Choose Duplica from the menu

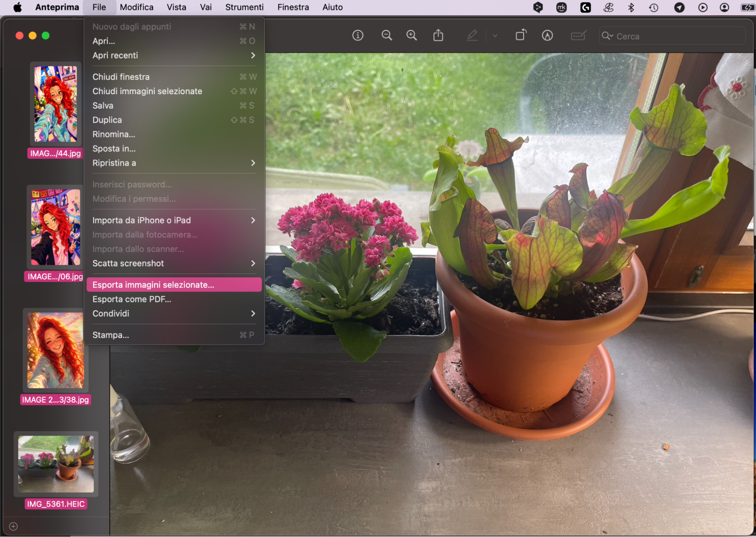(x=174, y=120)
